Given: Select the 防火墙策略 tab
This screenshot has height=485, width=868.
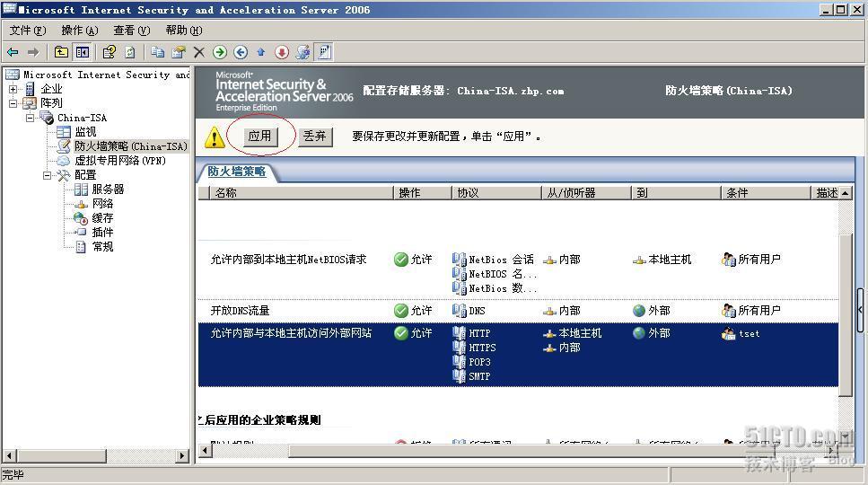Looking at the screenshot, I should coord(237,172).
